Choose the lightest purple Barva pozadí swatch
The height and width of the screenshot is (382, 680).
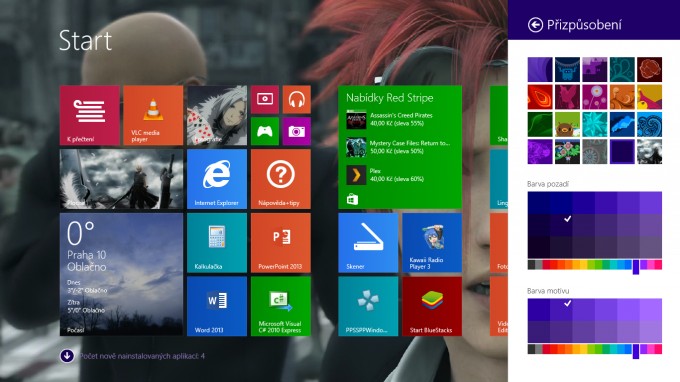tap(651, 203)
